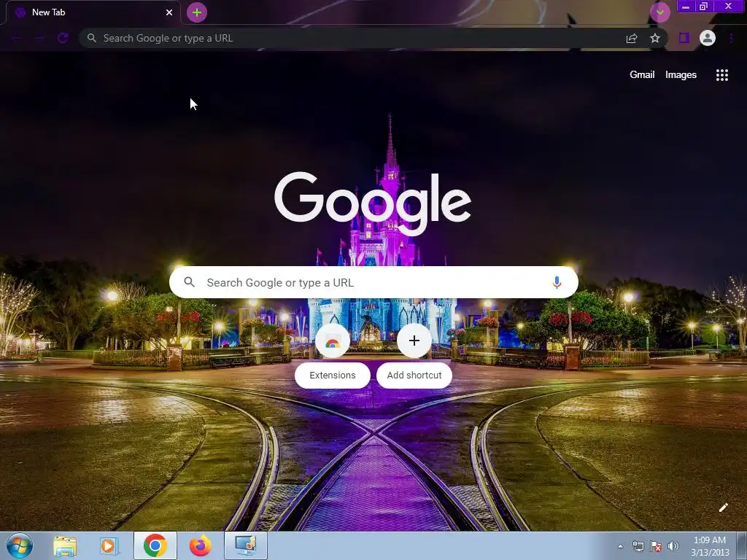Image resolution: width=747 pixels, height=560 pixels.
Task: Click the magnifier icon in search box
Action: (189, 282)
